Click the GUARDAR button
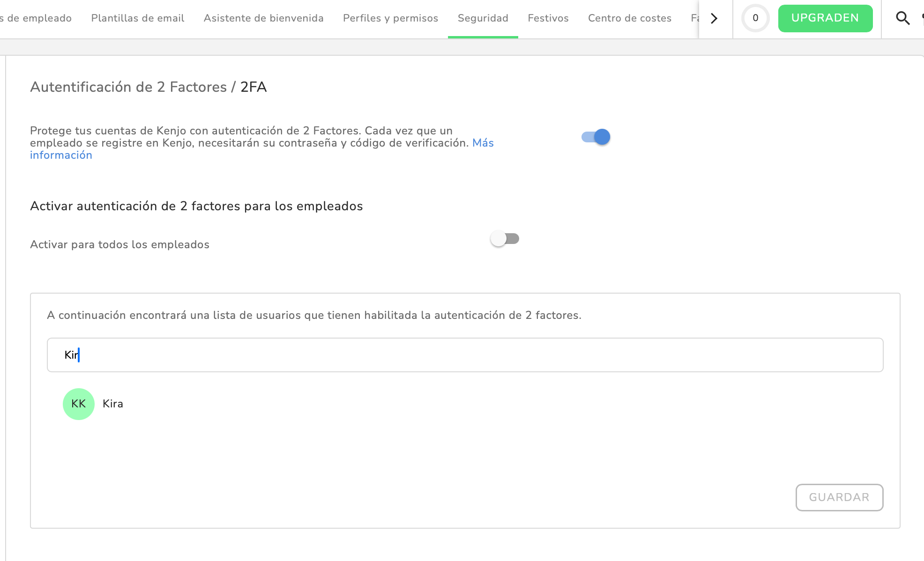Screen dimensions: 924x561 pos(839,497)
